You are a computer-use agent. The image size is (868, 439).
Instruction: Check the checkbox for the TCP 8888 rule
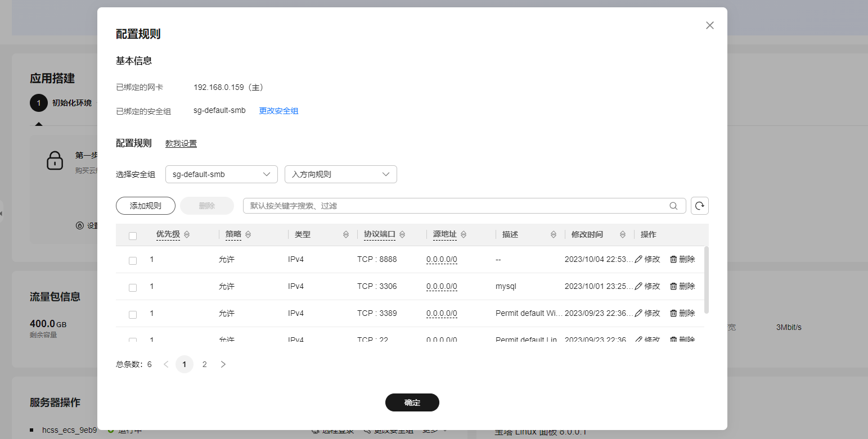(132, 260)
